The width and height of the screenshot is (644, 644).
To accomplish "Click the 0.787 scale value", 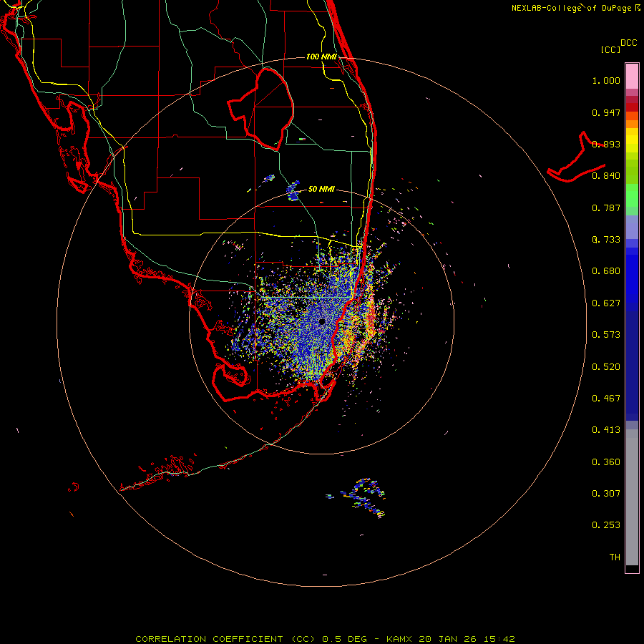I will 606,208.
